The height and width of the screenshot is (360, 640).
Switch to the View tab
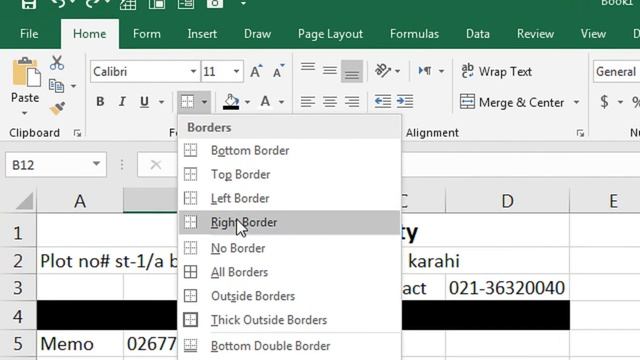pos(593,34)
